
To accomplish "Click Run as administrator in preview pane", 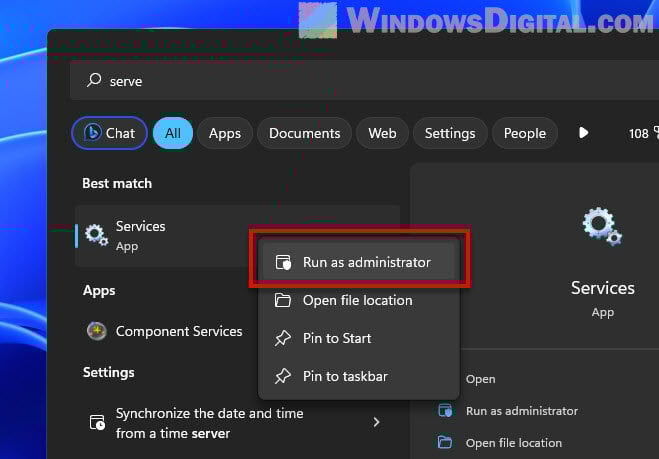I will (x=521, y=411).
